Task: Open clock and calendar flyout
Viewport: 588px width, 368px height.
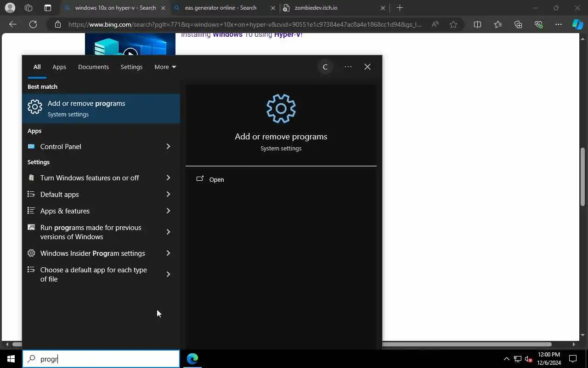Action: (x=548, y=359)
